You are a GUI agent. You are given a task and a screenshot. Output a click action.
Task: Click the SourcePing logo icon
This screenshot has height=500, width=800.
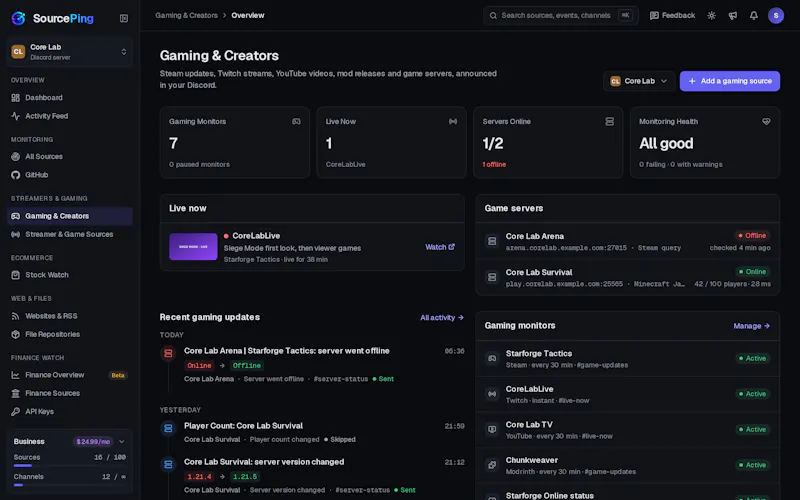(18, 18)
